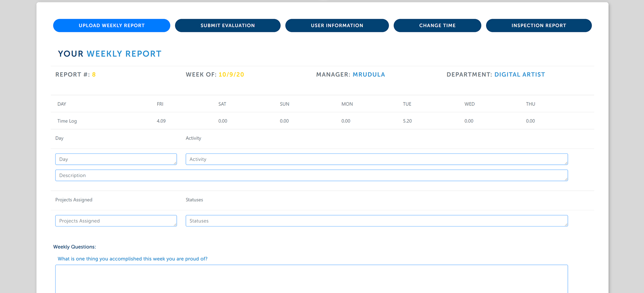This screenshot has height=293, width=644.
Task: Click the report number 8
Action: click(94, 75)
